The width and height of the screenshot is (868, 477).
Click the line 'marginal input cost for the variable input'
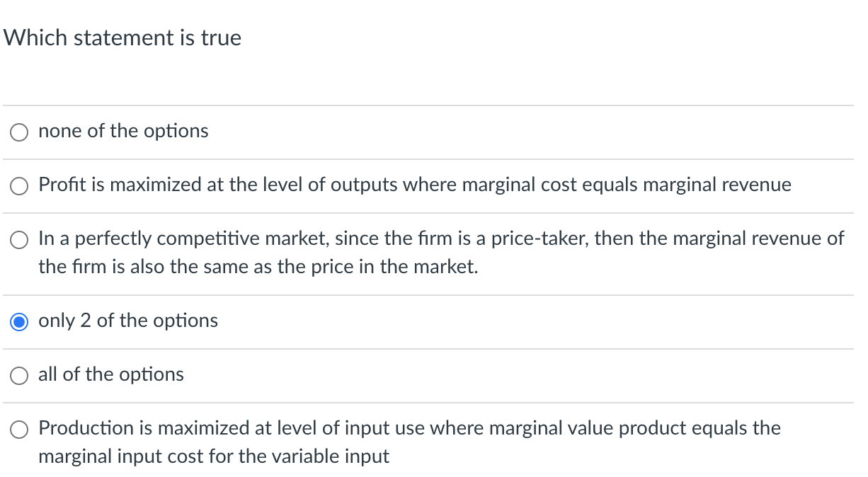tap(213, 456)
